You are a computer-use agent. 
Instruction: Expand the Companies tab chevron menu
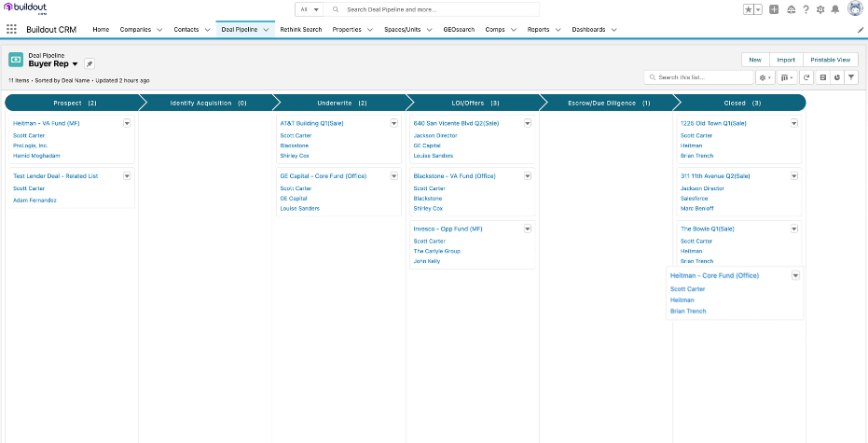[x=159, y=30]
